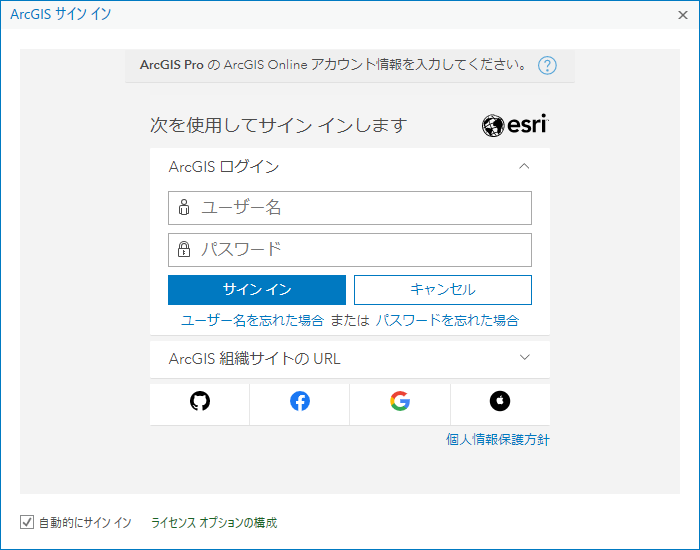Open ライセンス オプションの構成 link

pyautogui.click(x=214, y=522)
